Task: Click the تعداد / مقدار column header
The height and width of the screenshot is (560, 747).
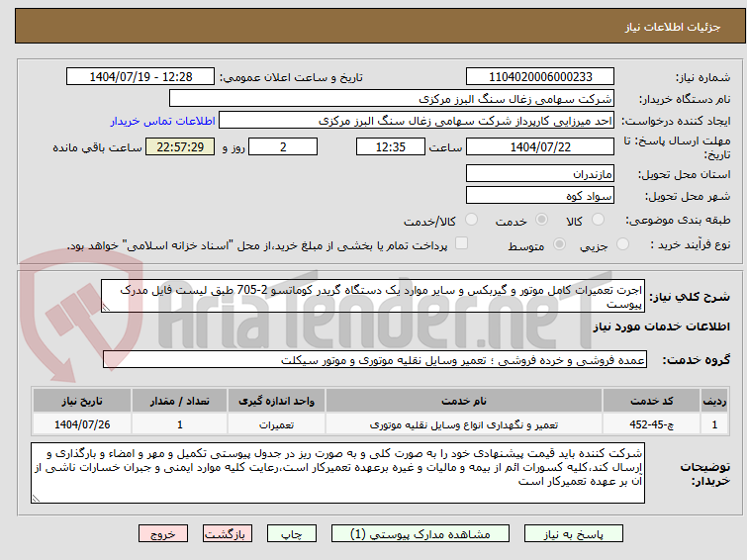Action: click(x=180, y=401)
